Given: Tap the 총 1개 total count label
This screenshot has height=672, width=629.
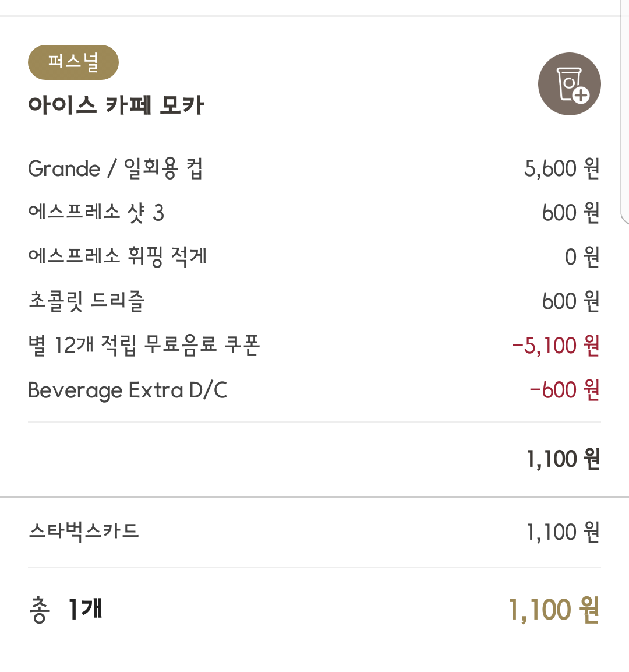Looking at the screenshot, I should [65, 609].
